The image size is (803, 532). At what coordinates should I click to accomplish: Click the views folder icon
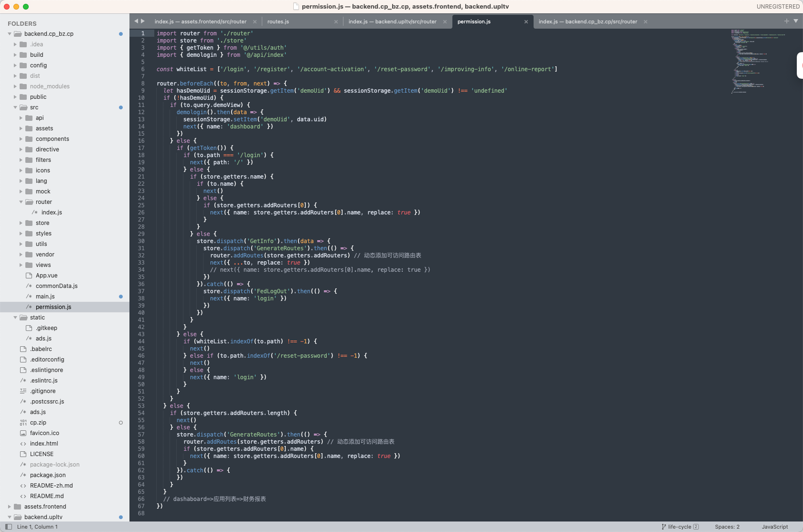(29, 265)
